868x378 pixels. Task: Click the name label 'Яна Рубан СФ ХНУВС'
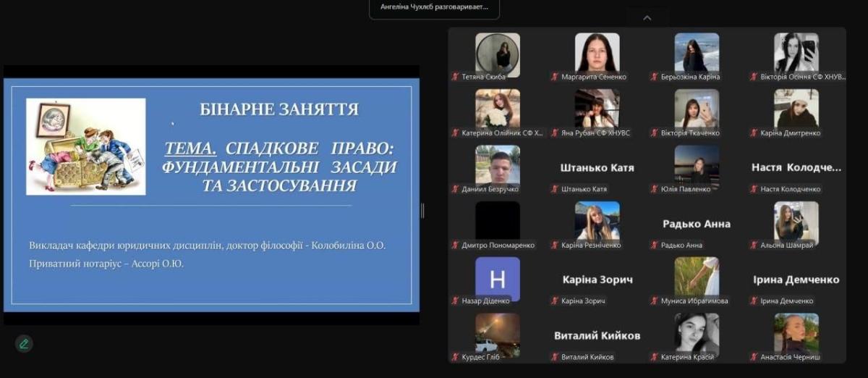597,133
